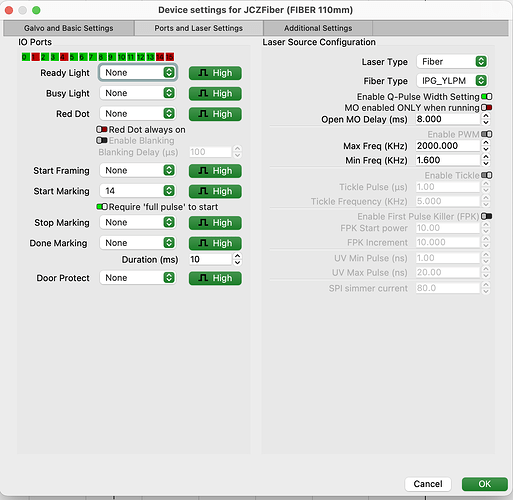This screenshot has height=500, width=513.
Task: Toggle Enable Blanking switch
Action: [x=102, y=140]
